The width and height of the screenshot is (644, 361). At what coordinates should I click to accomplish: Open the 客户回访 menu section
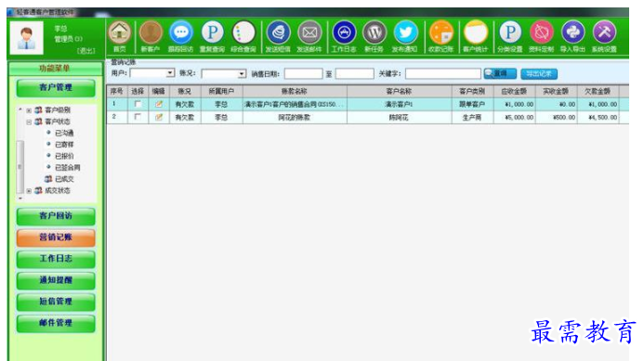coord(56,216)
